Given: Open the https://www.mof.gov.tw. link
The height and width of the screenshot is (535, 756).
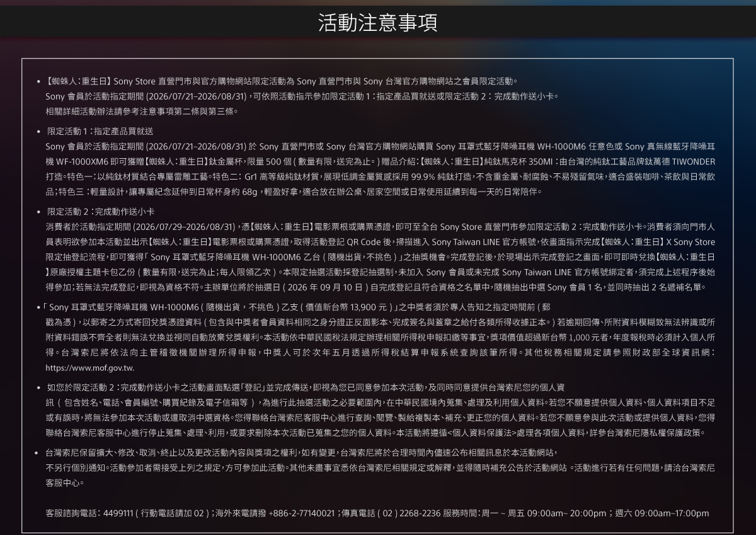Looking at the screenshot, I should (x=90, y=367).
